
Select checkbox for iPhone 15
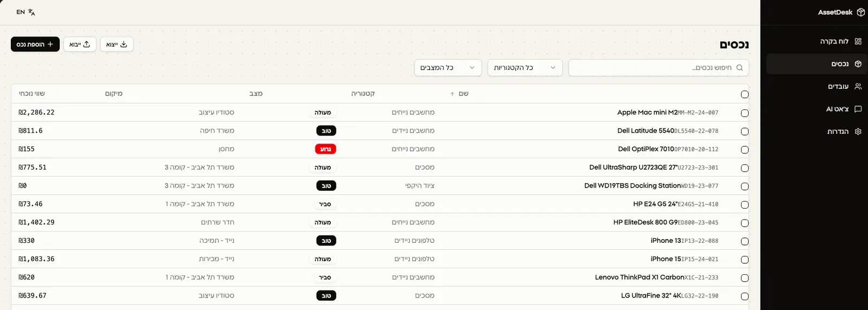tap(744, 260)
